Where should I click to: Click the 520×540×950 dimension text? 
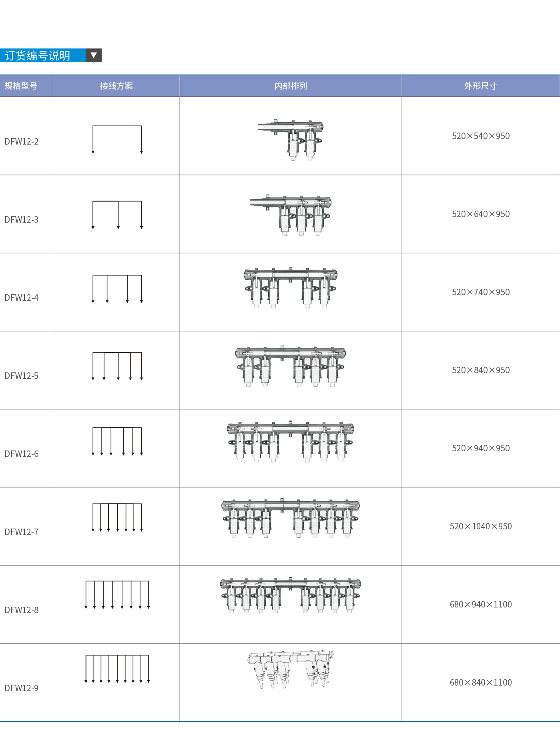coord(481,136)
